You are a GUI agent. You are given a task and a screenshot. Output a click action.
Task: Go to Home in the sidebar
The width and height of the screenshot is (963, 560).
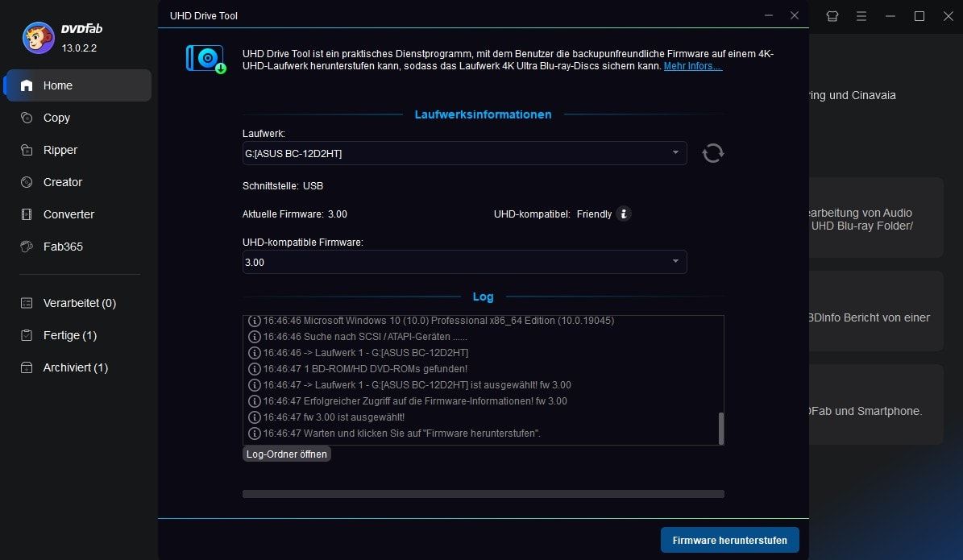click(x=78, y=85)
